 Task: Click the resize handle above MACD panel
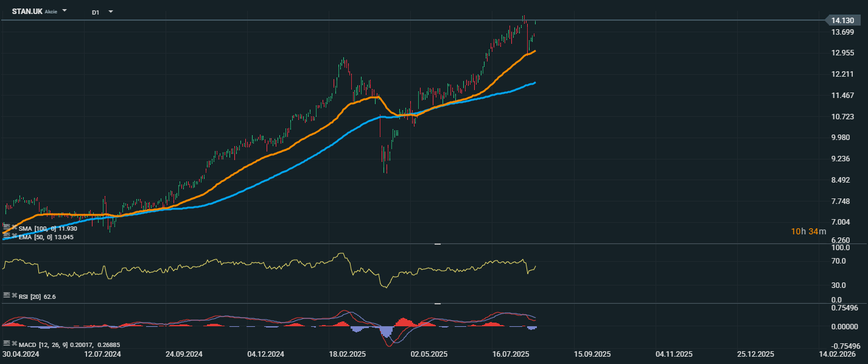pyautogui.click(x=437, y=303)
